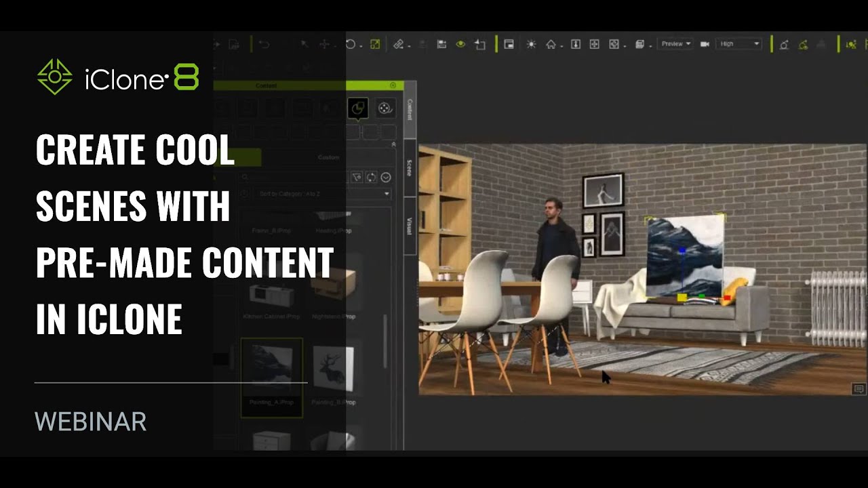Click the down-arrow framed view icon
868x488 pixels.
[576, 44]
